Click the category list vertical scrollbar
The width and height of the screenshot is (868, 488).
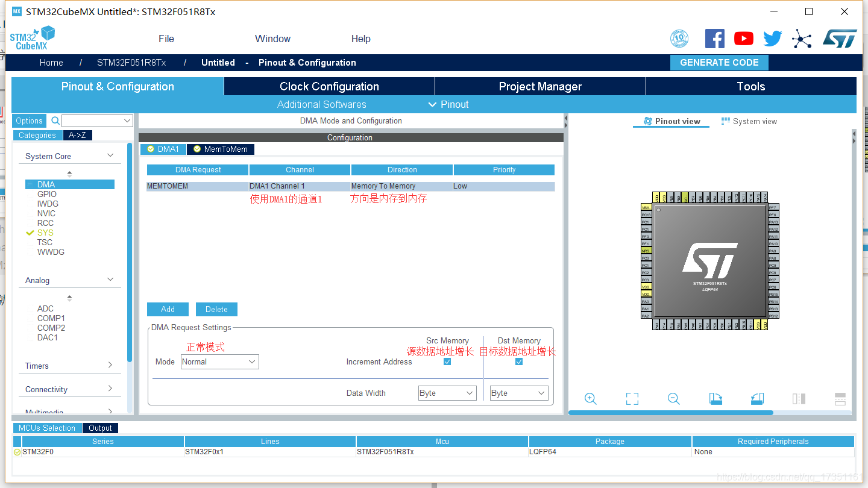130,252
